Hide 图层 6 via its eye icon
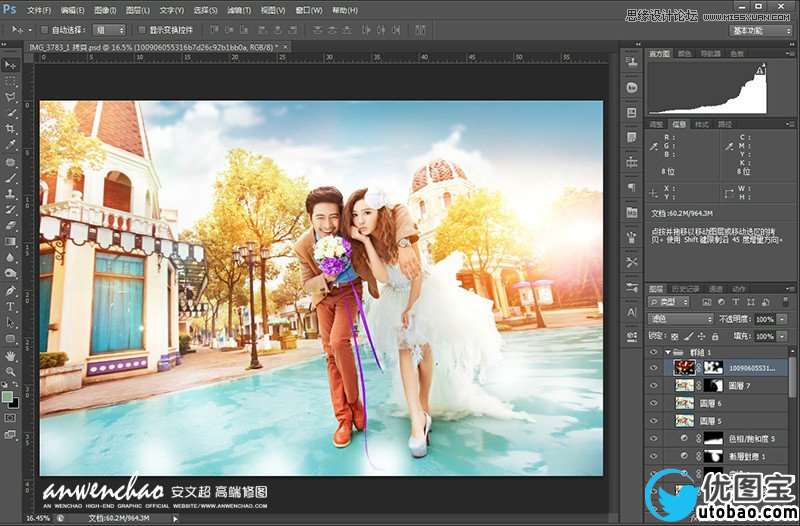Screen dimensions: 800x526 [x=654, y=403]
